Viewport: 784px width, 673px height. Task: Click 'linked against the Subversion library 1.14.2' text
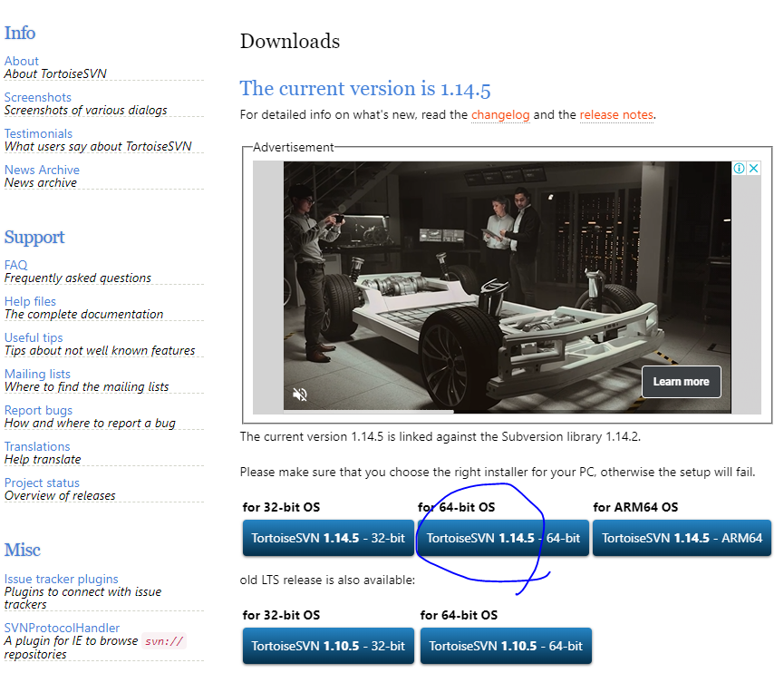519,437
